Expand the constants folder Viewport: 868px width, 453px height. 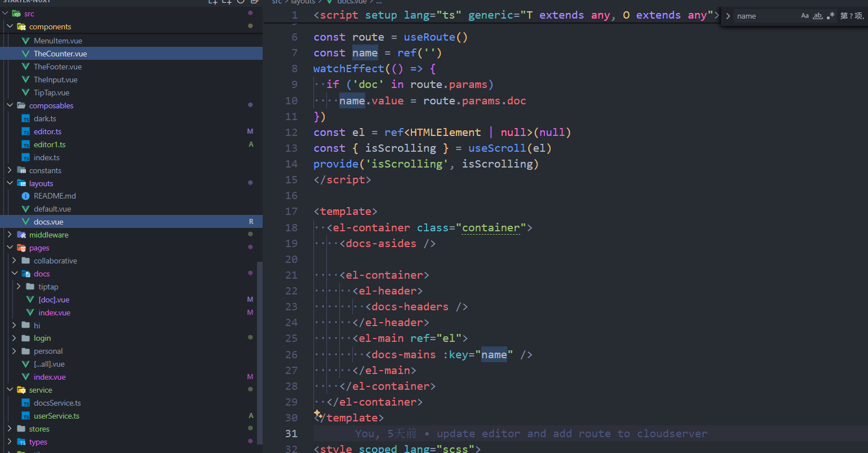pos(10,170)
